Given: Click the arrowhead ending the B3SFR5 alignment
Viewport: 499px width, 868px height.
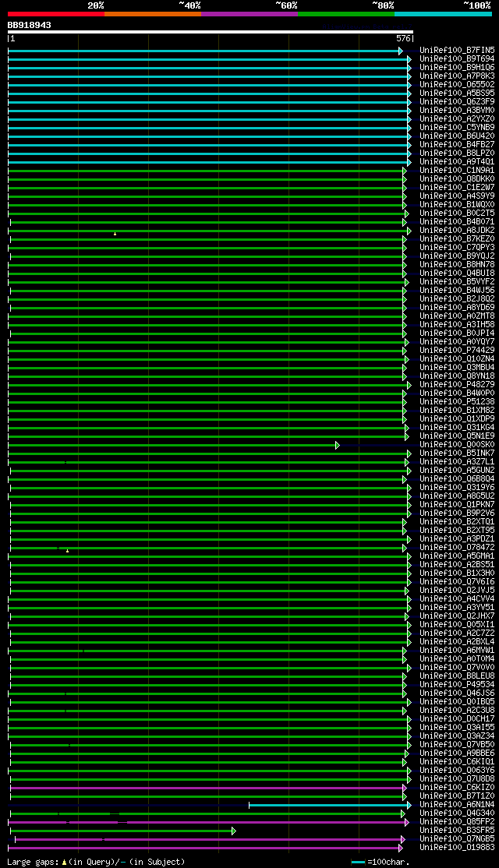Looking at the screenshot, I should 234,831.
